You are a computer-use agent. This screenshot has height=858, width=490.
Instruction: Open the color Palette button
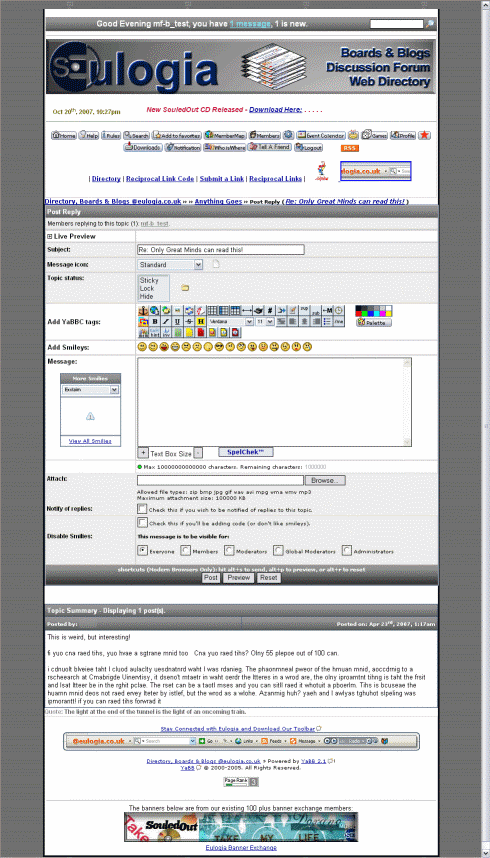374,323
